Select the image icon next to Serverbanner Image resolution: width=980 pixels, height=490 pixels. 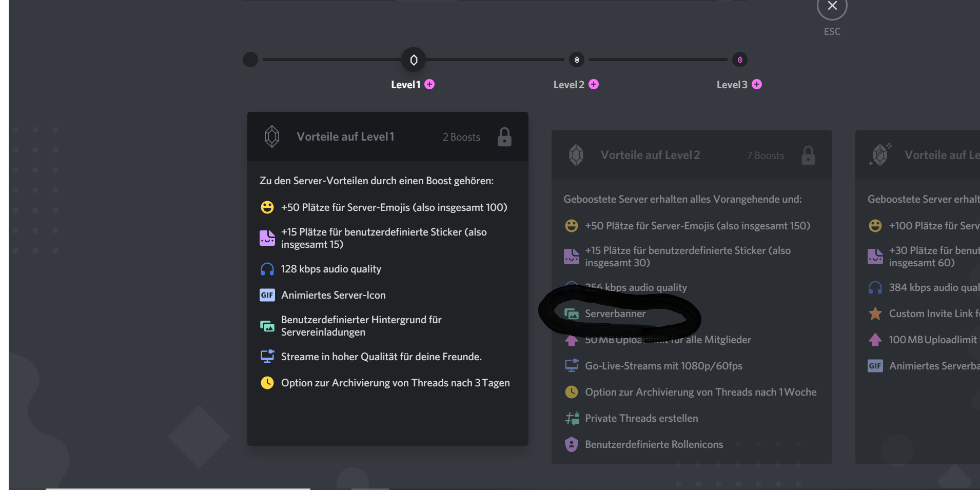click(x=573, y=313)
